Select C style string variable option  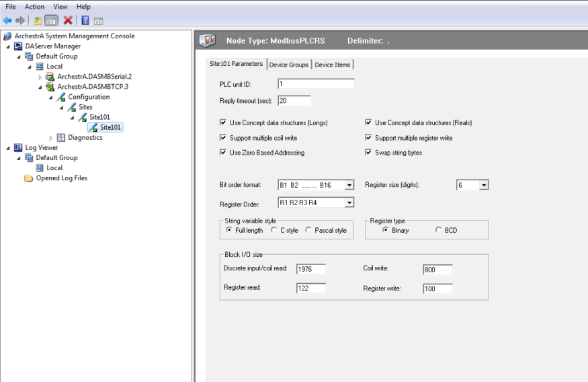(x=274, y=229)
